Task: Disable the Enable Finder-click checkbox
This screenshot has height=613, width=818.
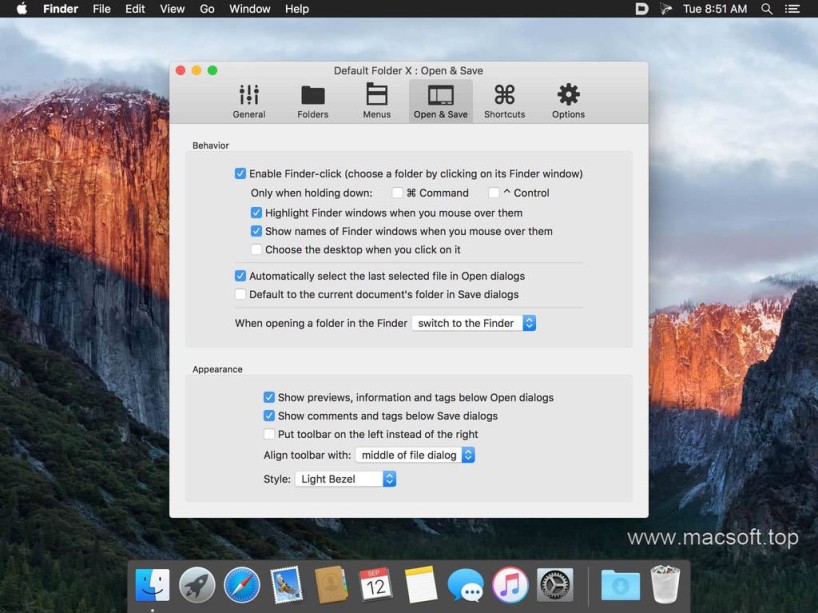Action: pyautogui.click(x=240, y=174)
